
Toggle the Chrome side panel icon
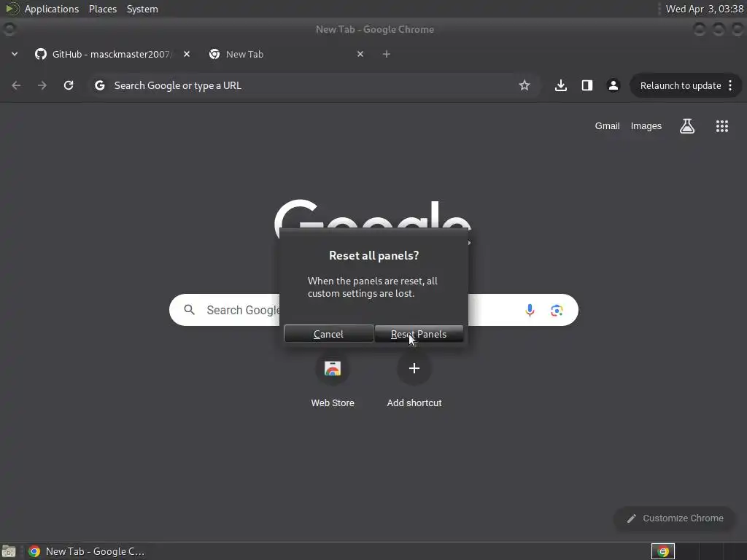click(x=587, y=85)
